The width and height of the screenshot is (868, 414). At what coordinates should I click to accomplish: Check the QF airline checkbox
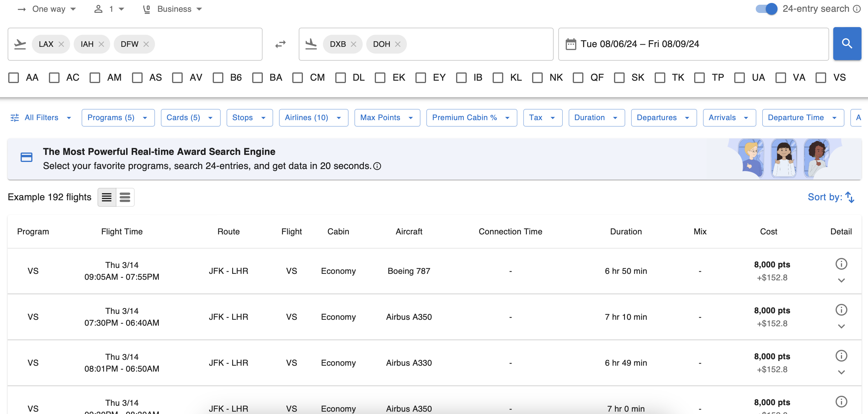click(x=578, y=78)
